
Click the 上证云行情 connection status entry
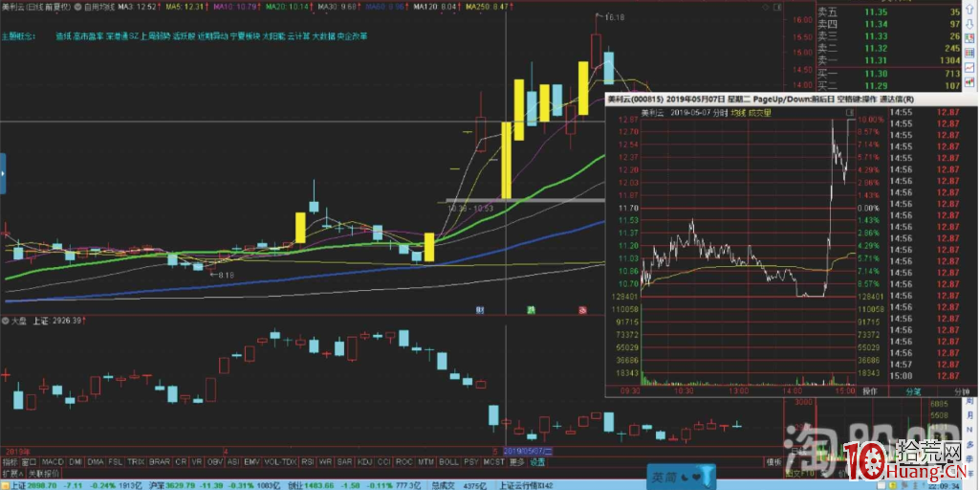(528, 485)
